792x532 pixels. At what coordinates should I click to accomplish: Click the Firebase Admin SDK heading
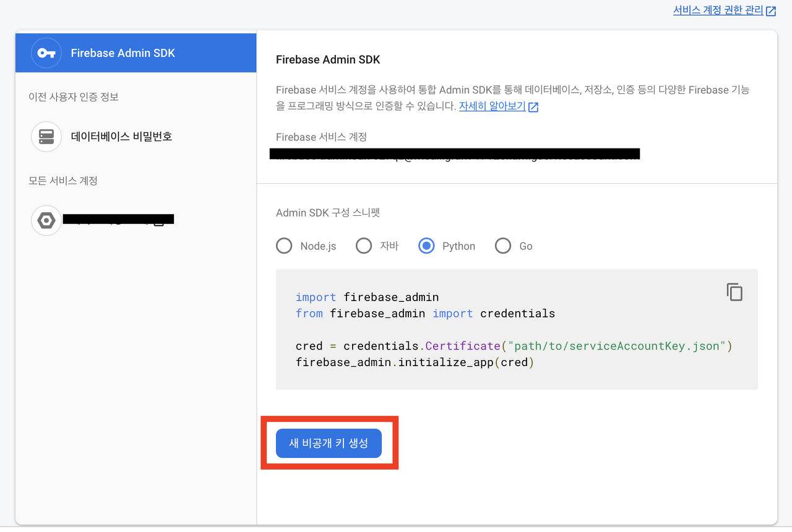[328, 60]
